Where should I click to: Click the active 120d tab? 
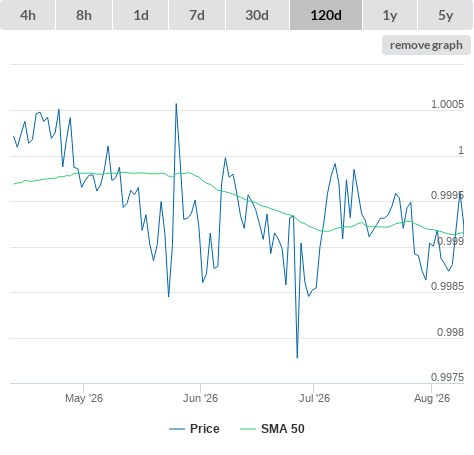pyautogui.click(x=326, y=15)
